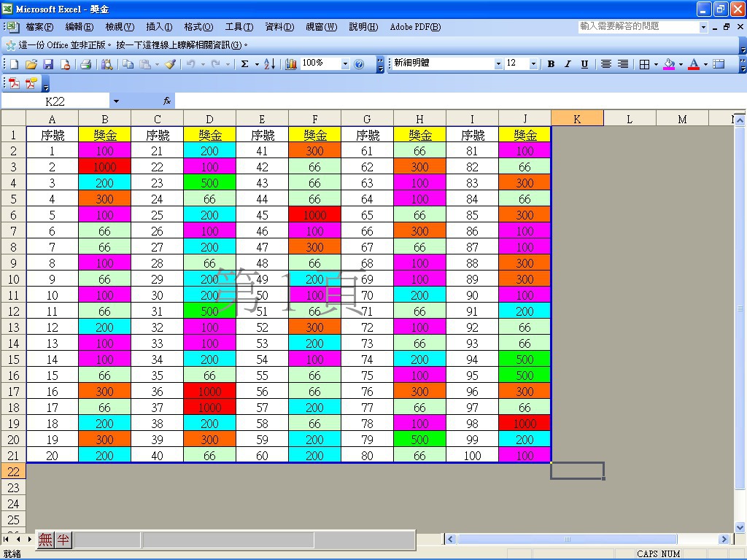This screenshot has height=560, width=747.
Task: Click the star icon in Office notification bar
Action: click(x=10, y=45)
